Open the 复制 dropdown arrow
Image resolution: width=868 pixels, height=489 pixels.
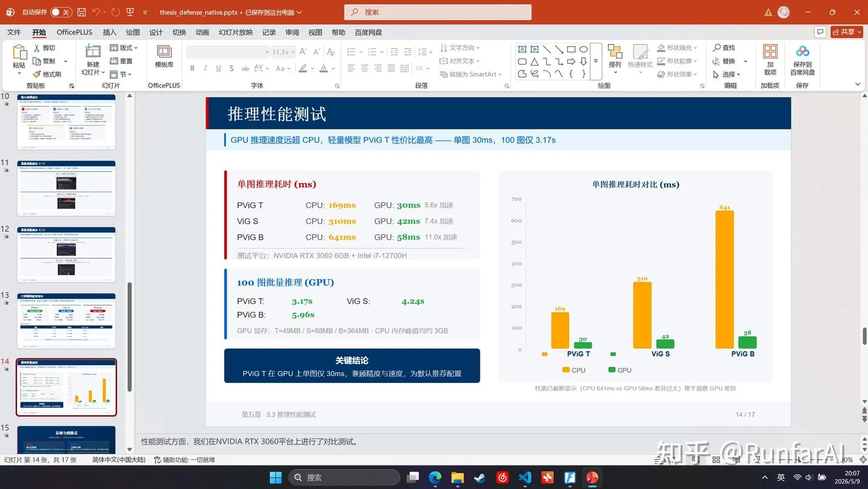pos(66,61)
